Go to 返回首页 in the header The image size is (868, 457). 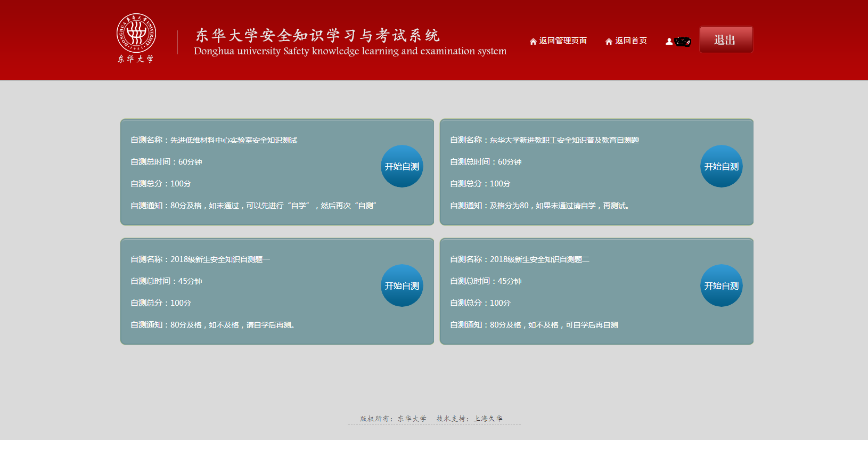(x=631, y=41)
